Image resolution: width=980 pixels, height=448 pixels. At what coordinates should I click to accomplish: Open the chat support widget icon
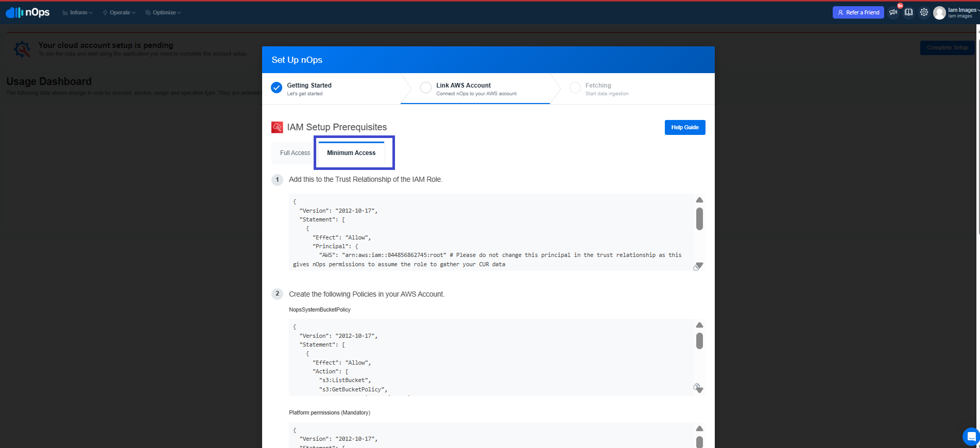pyautogui.click(x=971, y=437)
